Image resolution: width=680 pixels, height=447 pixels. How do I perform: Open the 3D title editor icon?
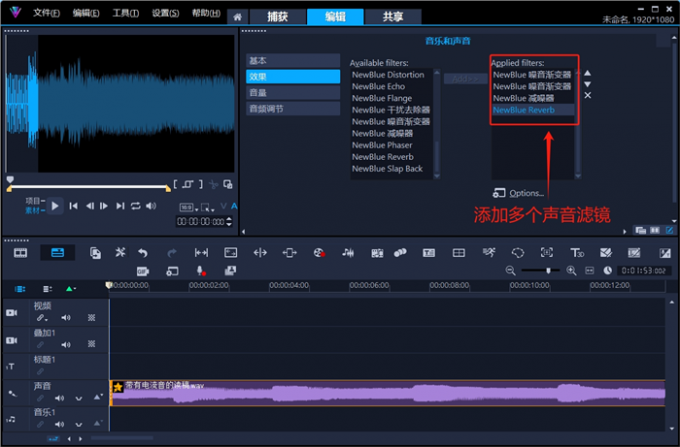(x=577, y=253)
